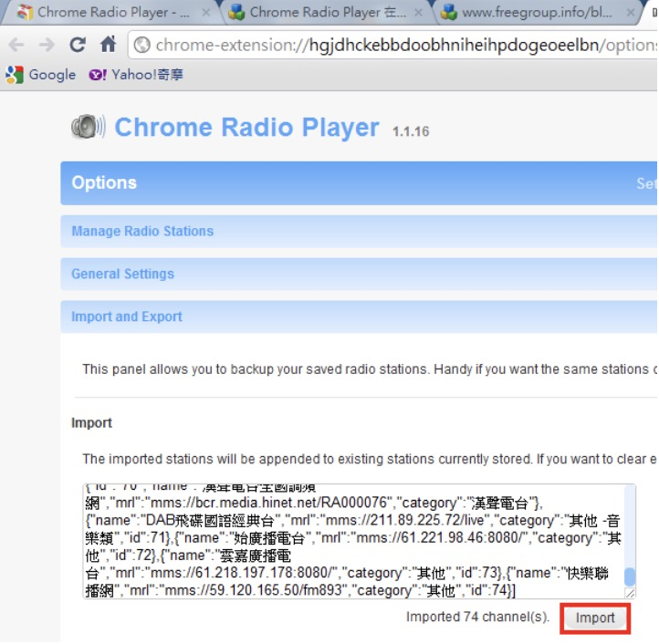Collapse the Import and Export section
659x644 pixels.
[359, 317]
